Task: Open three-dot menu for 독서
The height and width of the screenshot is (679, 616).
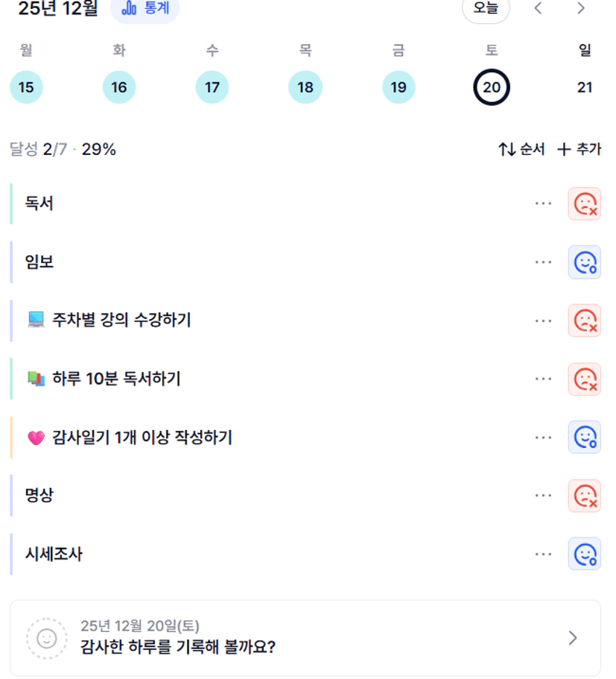Action: coord(544,203)
